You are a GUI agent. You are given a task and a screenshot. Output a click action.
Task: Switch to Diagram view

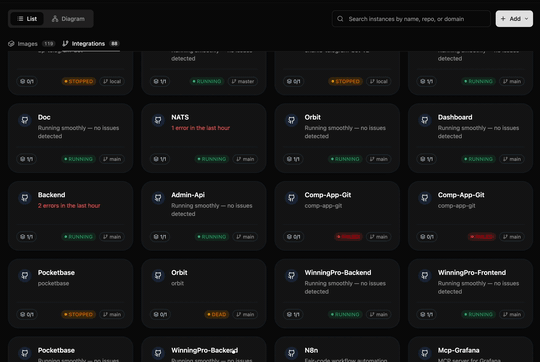68,19
